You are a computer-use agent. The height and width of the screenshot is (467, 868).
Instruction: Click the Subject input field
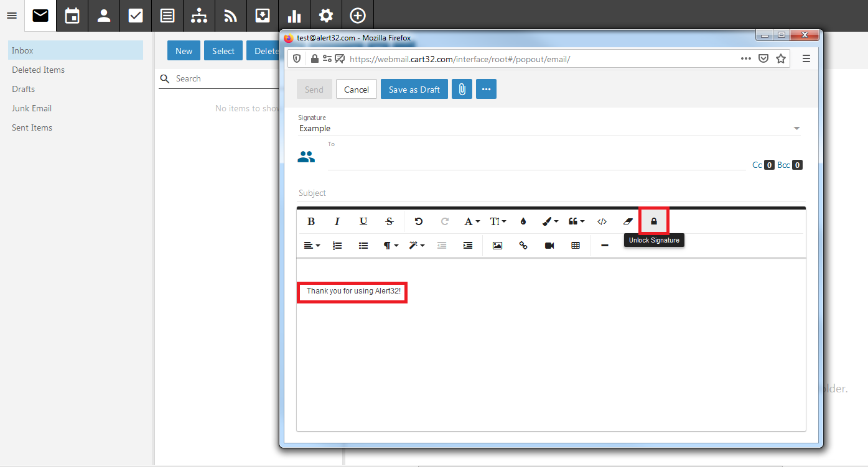pyautogui.click(x=548, y=193)
